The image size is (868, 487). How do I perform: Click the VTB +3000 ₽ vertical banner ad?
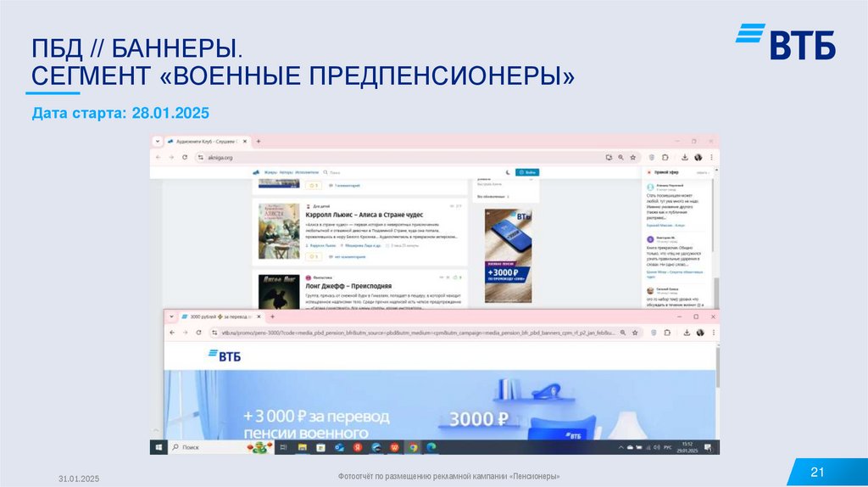(509, 256)
